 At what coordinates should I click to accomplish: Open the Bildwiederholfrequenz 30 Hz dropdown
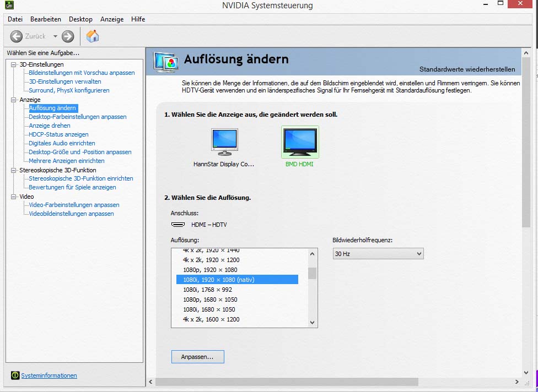pyautogui.click(x=378, y=254)
